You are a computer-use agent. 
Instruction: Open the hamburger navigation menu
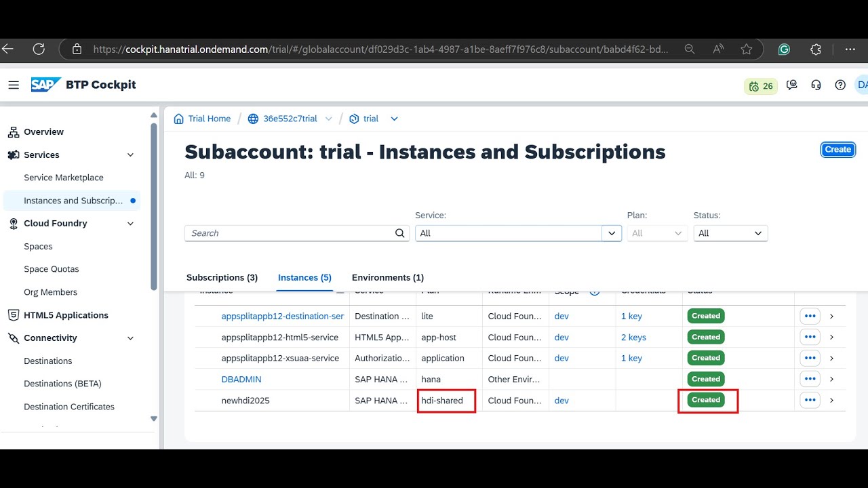(14, 85)
